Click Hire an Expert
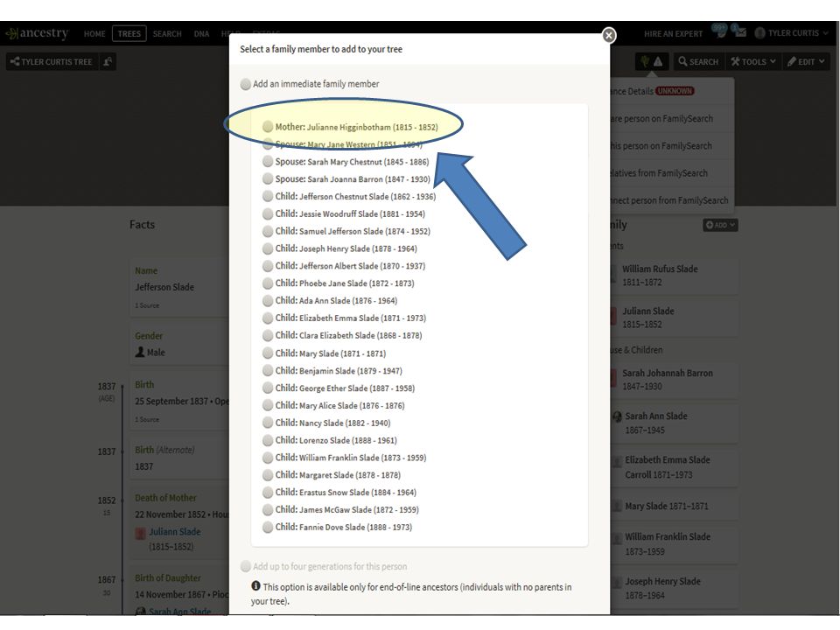 [x=673, y=34]
